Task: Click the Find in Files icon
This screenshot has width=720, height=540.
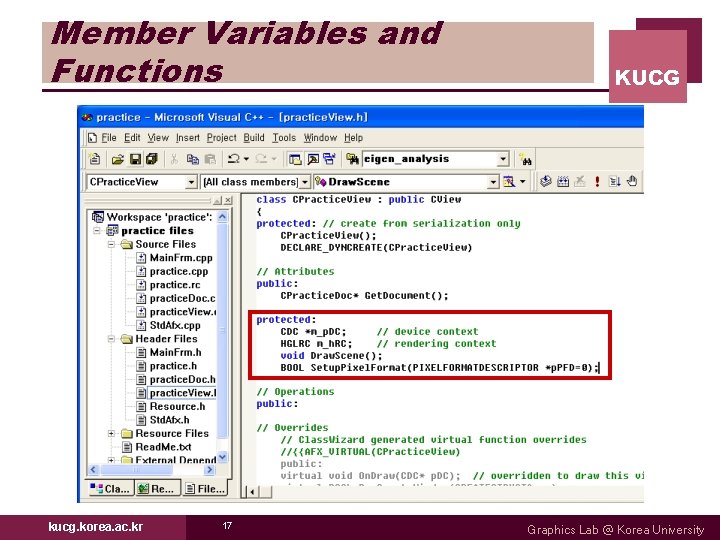Action: (x=352, y=159)
